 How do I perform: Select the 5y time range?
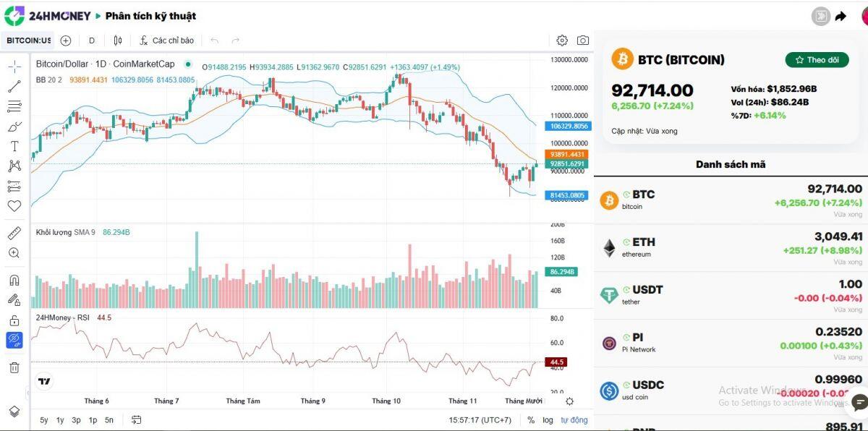(x=44, y=419)
